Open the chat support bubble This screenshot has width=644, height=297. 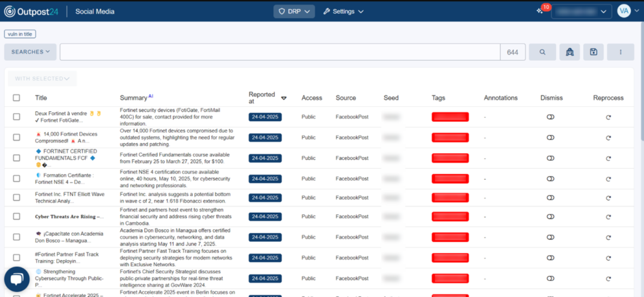click(17, 279)
